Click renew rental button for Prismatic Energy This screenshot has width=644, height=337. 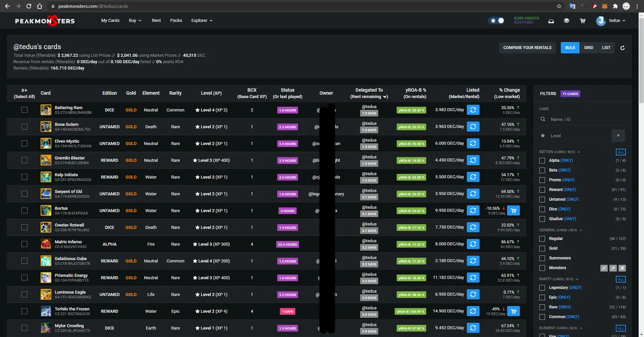click(473, 278)
